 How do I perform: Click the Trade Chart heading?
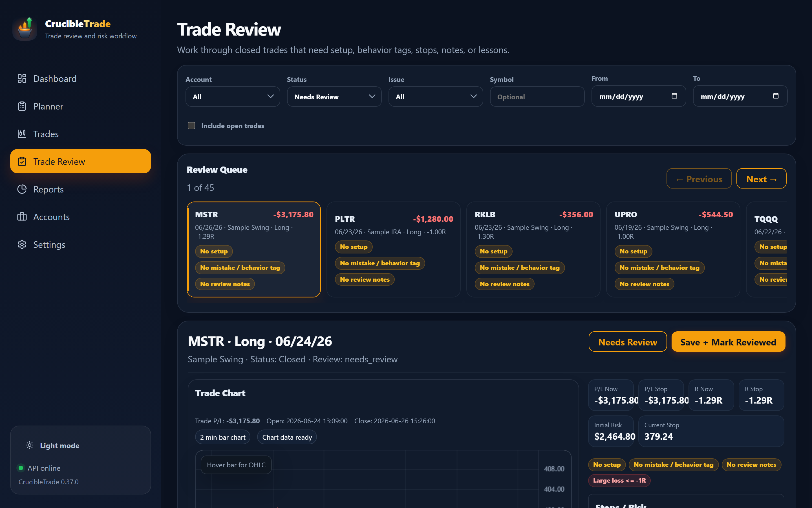click(x=220, y=393)
